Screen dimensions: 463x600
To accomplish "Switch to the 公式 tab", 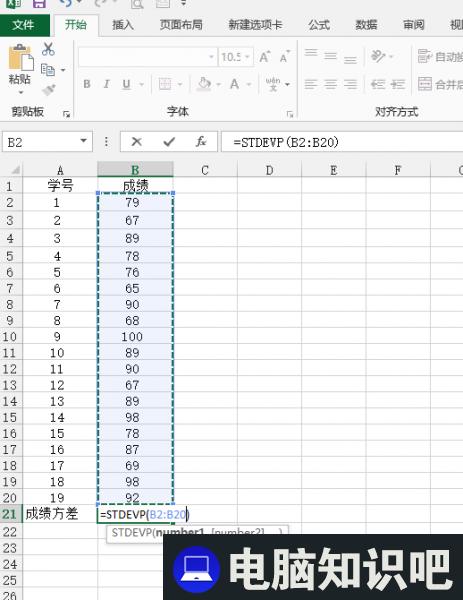I will coord(319,25).
